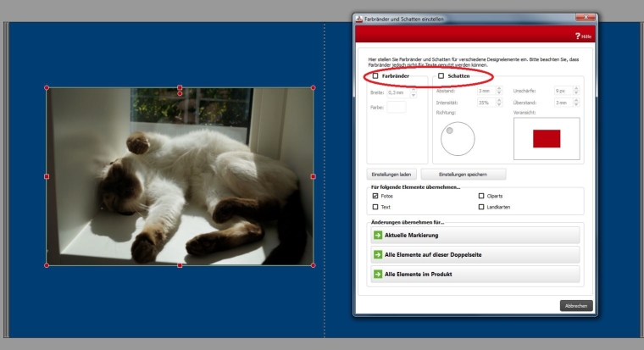The height and width of the screenshot is (350, 644).
Task: Decrease the Überstand value
Action: click(576, 105)
